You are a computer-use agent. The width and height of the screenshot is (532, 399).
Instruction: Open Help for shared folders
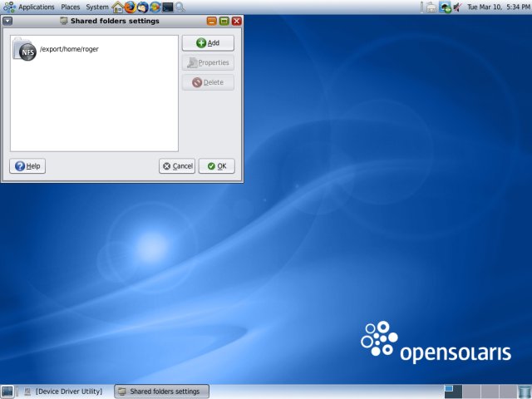[x=27, y=166]
